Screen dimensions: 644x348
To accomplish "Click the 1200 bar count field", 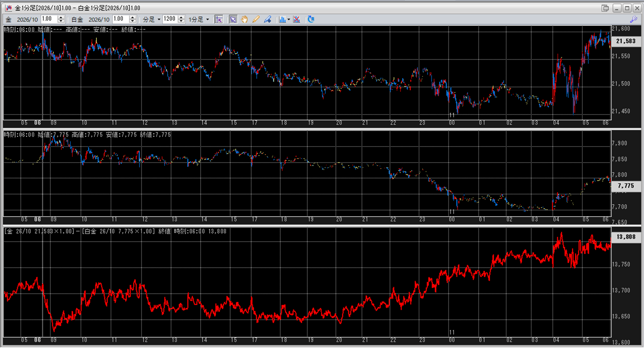I will click(x=170, y=19).
